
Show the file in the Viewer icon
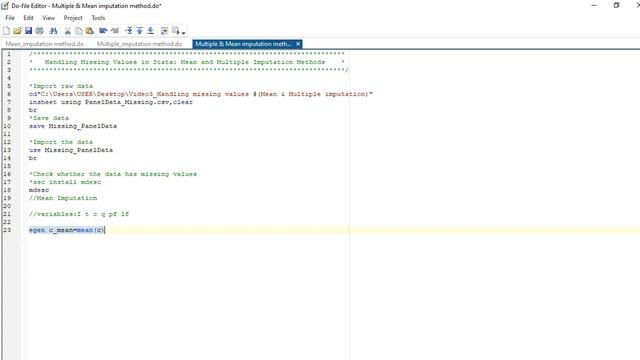coord(164,31)
